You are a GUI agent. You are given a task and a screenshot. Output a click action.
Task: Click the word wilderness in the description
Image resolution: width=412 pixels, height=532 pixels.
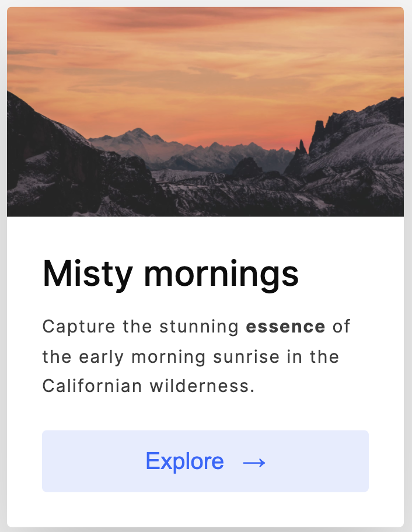point(202,386)
